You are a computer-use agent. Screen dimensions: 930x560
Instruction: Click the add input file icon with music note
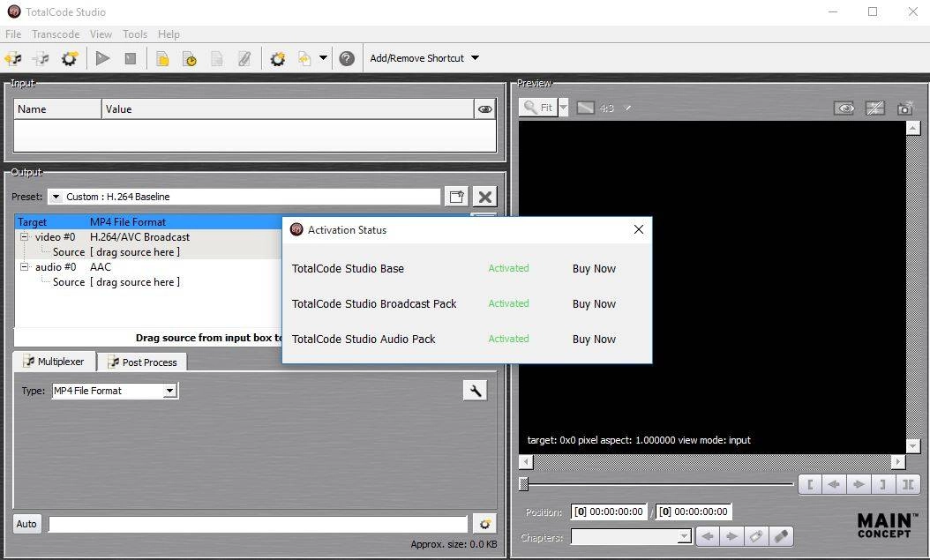13,59
